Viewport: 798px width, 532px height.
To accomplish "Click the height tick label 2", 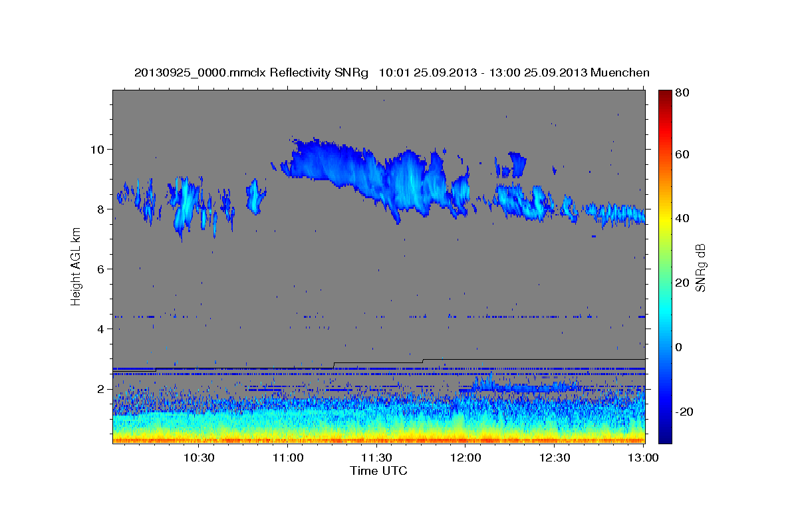I will pyautogui.click(x=101, y=388).
